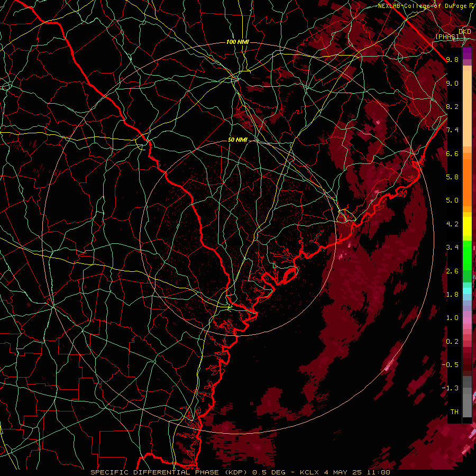Image resolution: width=476 pixels, height=476 pixels.
Task: Click the '-0.5' scale value
Action: tap(450, 364)
